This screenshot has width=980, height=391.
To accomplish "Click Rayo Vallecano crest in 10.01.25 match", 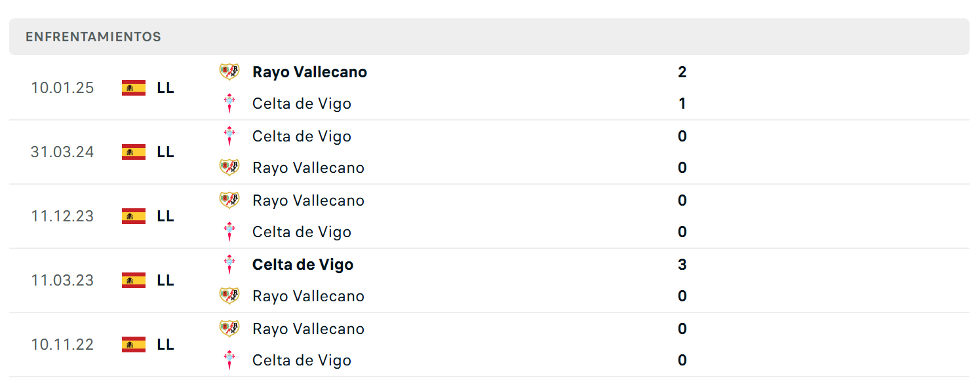I will pyautogui.click(x=229, y=72).
